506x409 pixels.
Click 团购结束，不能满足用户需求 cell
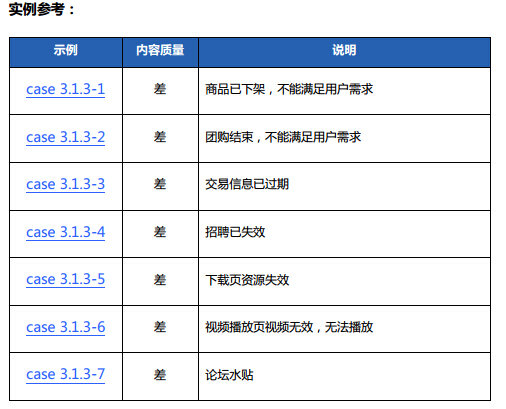344,139
